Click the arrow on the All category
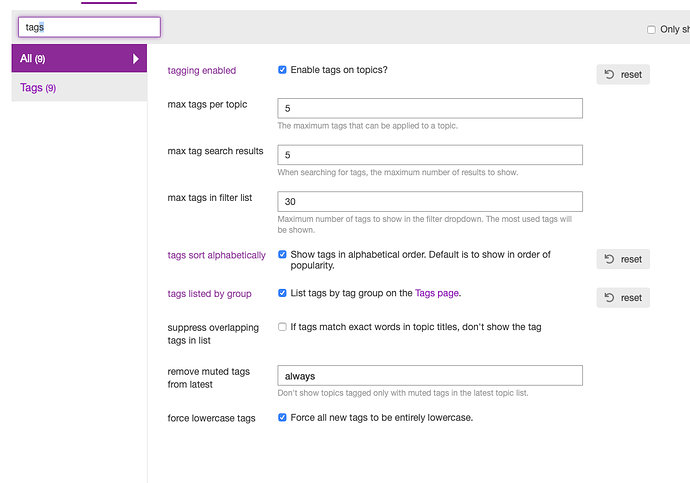Image resolution: width=690 pixels, height=483 pixels. pos(136,59)
